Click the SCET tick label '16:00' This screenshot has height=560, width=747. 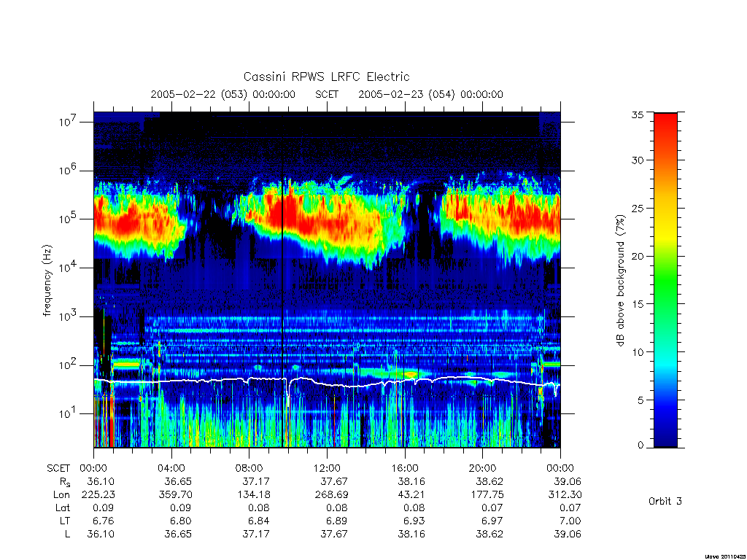405,468
